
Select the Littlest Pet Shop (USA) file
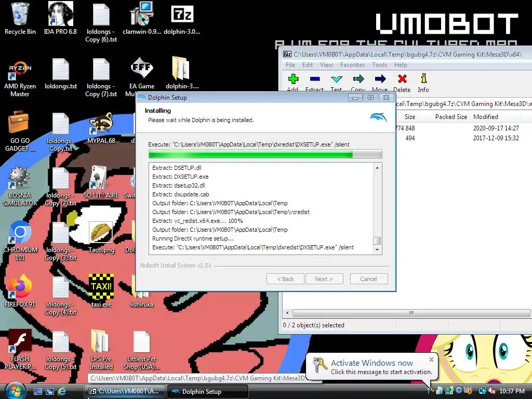[x=141, y=351]
